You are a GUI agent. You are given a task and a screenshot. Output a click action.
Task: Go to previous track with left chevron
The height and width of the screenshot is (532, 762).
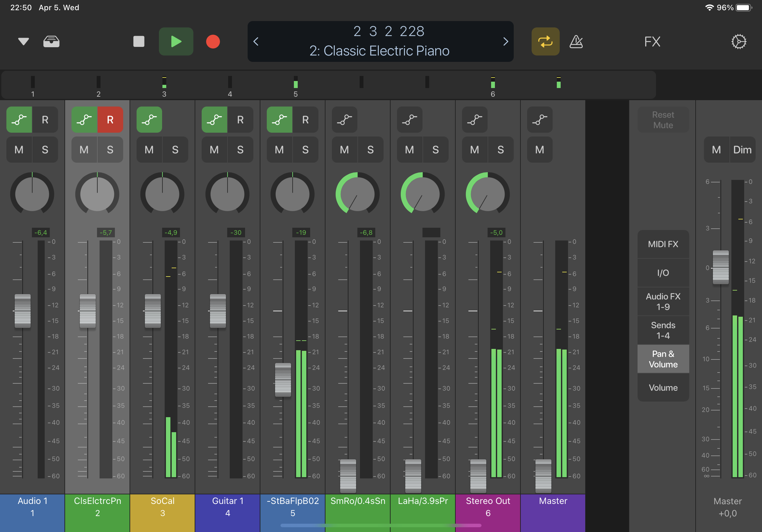(x=256, y=41)
